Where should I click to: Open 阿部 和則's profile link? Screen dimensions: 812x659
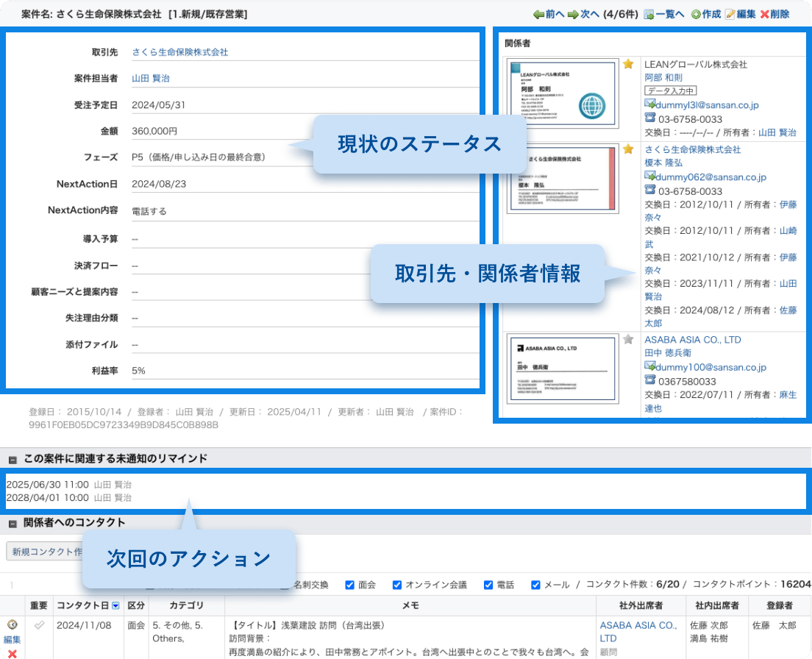663,78
